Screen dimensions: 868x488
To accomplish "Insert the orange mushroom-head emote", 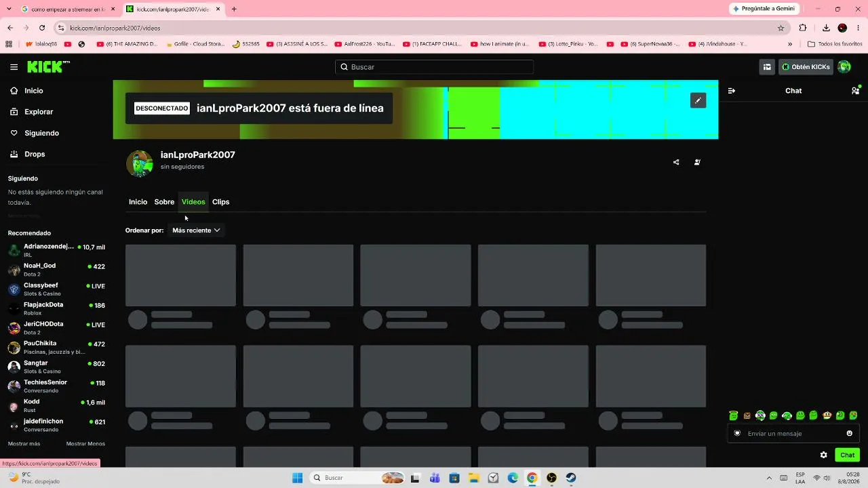I will coord(827,415).
